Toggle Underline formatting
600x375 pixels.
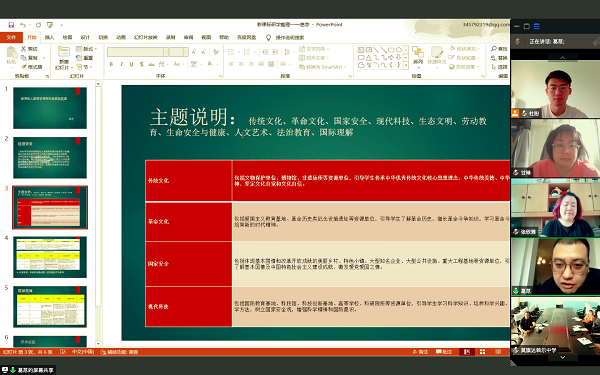[131, 64]
